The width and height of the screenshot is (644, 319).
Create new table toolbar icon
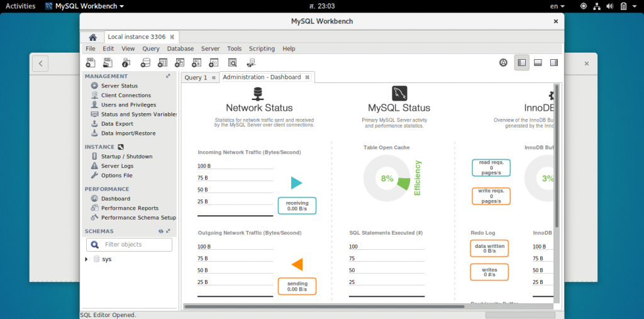tap(163, 62)
